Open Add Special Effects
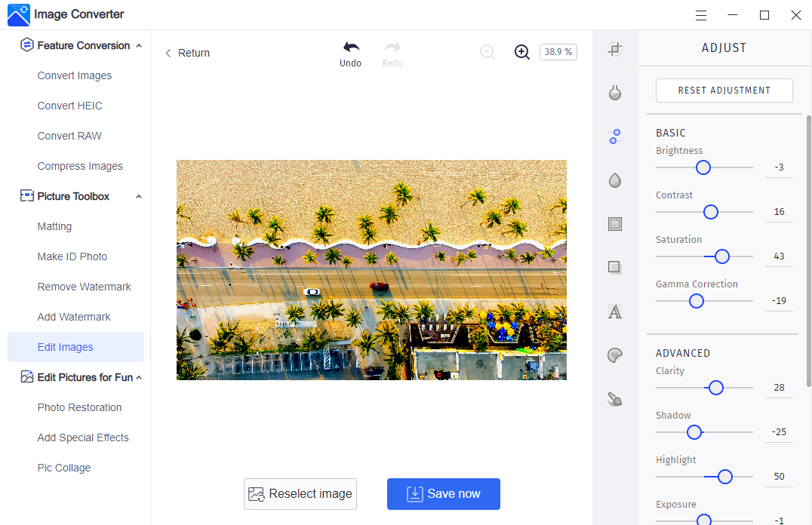 coord(83,437)
